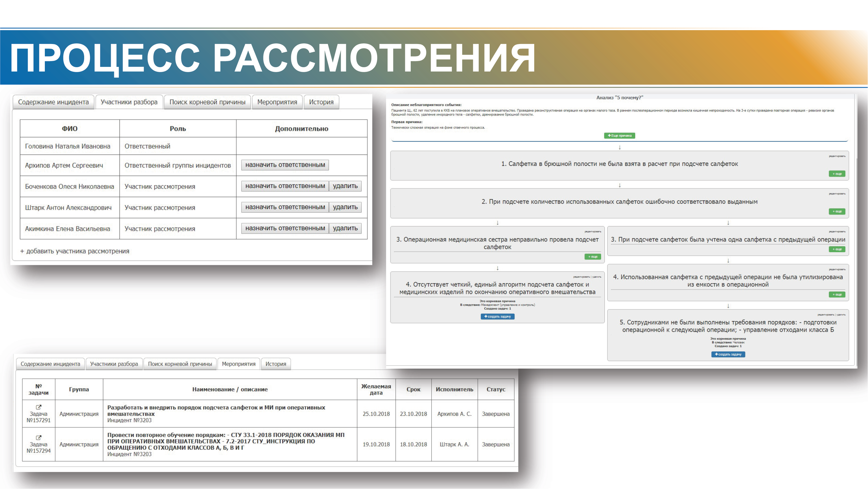Assign Архипов Артем Сергеевич as responsible
The height and width of the screenshot is (489, 868).
tap(285, 165)
